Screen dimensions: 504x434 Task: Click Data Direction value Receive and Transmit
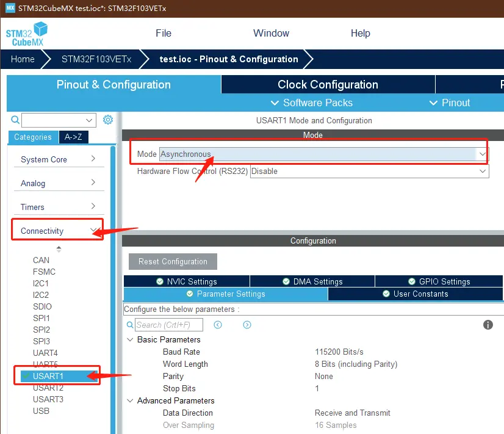[x=352, y=413]
